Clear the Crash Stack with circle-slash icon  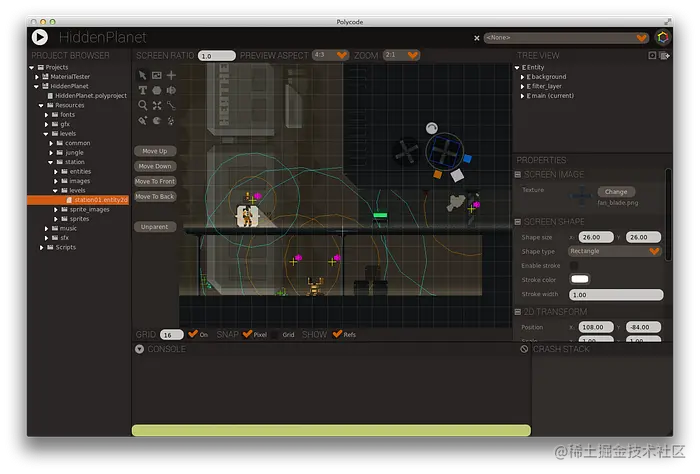(x=524, y=349)
